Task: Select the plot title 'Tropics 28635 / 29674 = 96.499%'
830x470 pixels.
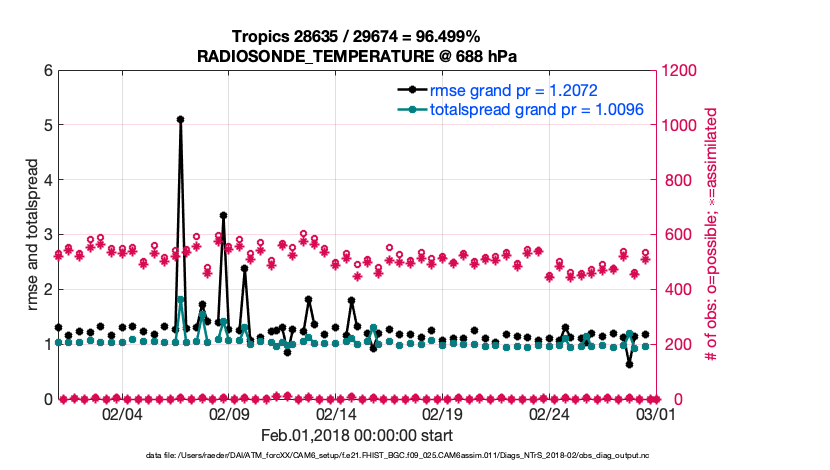Action: (x=356, y=36)
